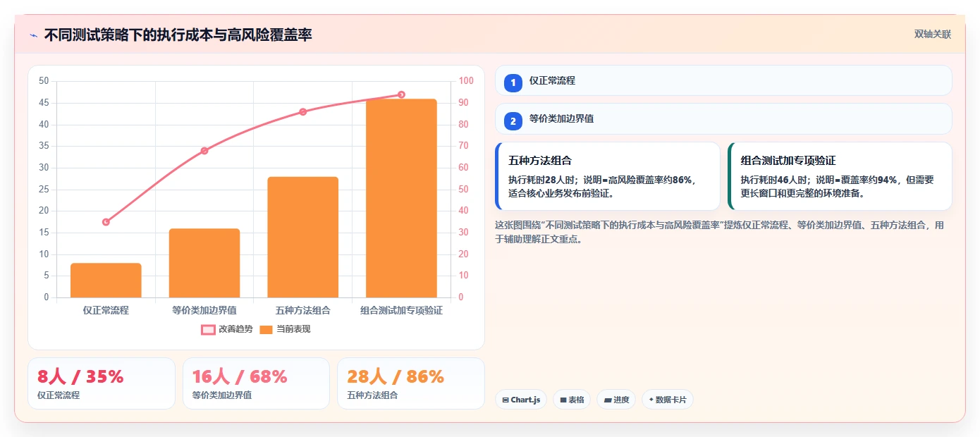Click the Chart.js tag
This screenshot has height=437, width=980.
coord(521,400)
